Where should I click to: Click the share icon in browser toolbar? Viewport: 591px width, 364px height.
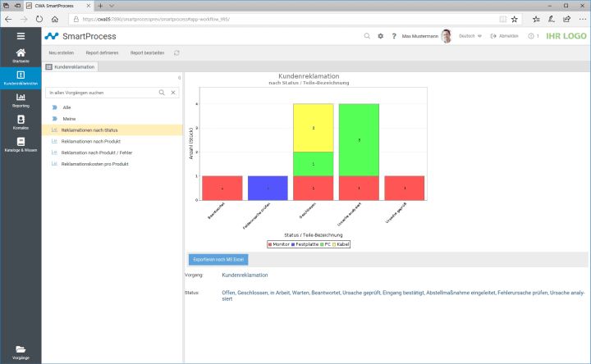(566, 19)
